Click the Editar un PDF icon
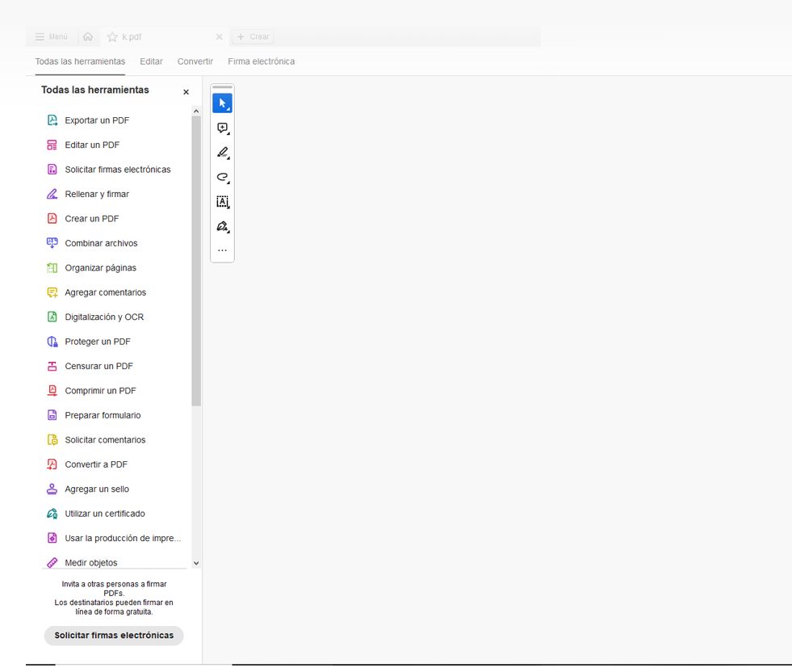The width and height of the screenshot is (792, 672). (52, 145)
